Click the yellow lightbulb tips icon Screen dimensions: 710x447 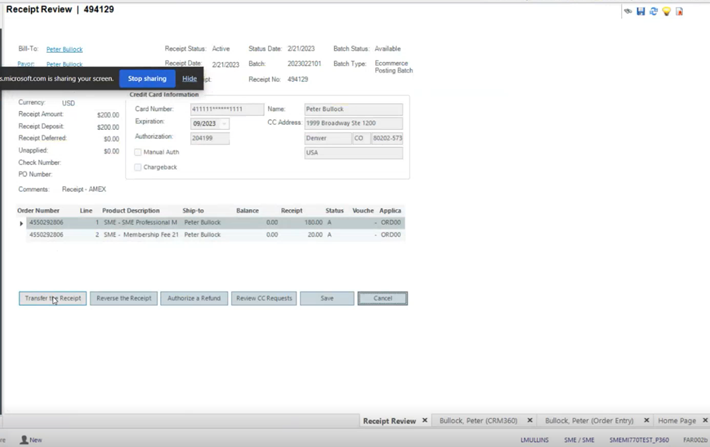point(666,11)
